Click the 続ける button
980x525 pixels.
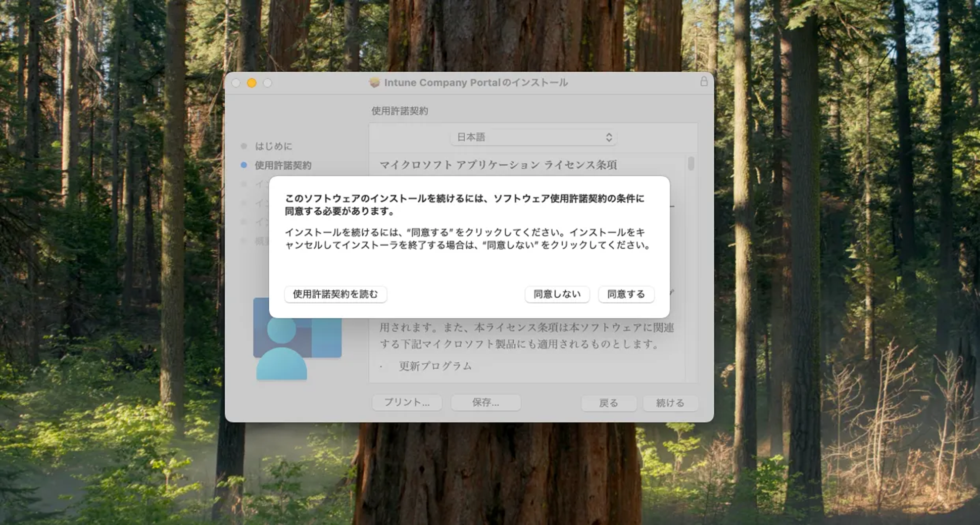point(670,403)
